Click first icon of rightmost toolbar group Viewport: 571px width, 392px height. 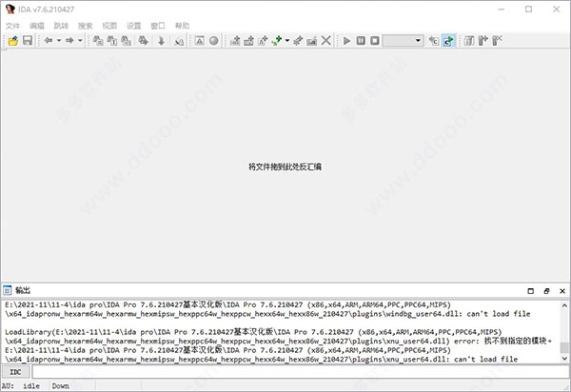pos(469,40)
